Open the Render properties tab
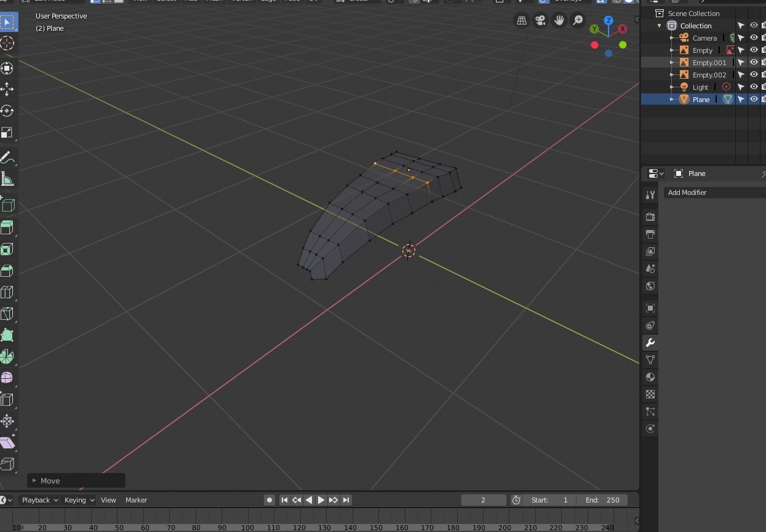Image resolution: width=766 pixels, height=532 pixels. pos(650,216)
